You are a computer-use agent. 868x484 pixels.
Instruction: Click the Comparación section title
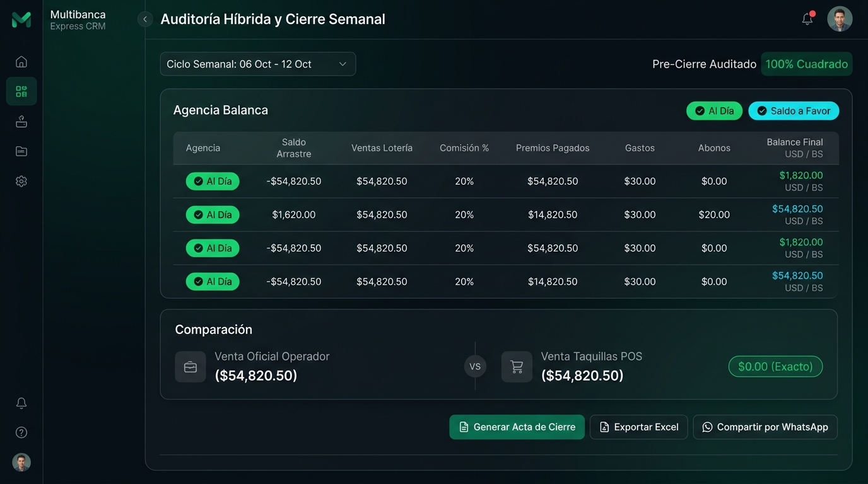pos(213,330)
